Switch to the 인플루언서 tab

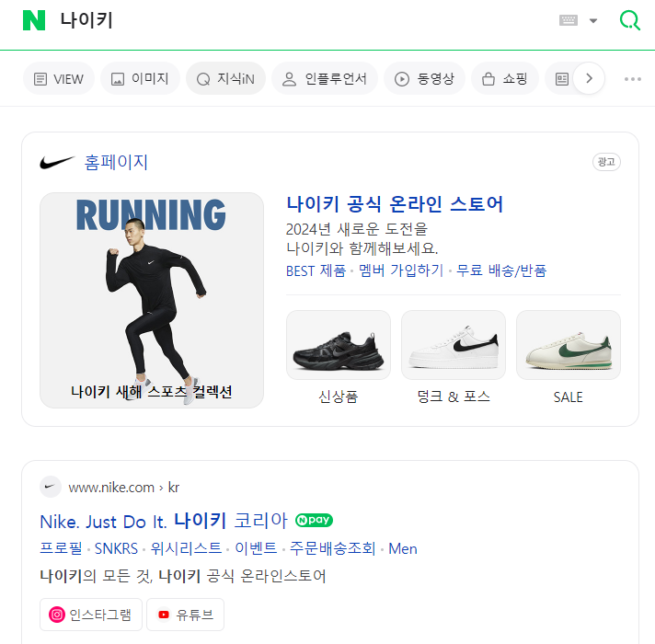[x=325, y=78]
